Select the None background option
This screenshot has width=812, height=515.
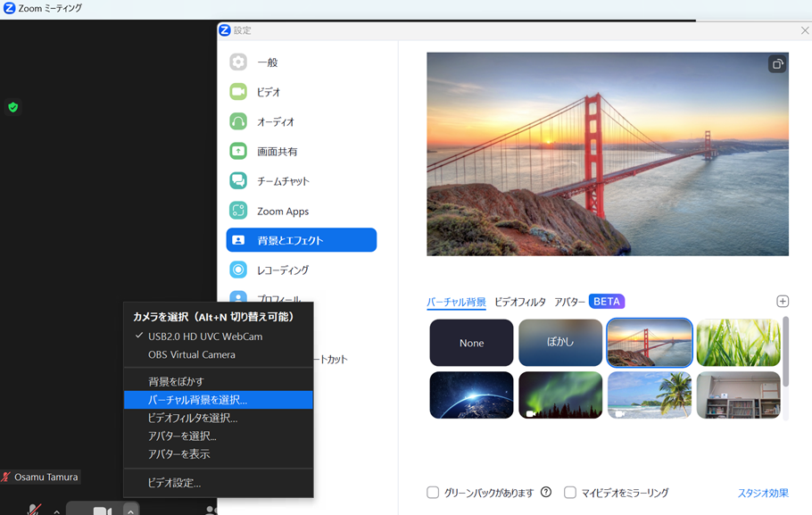(x=471, y=343)
